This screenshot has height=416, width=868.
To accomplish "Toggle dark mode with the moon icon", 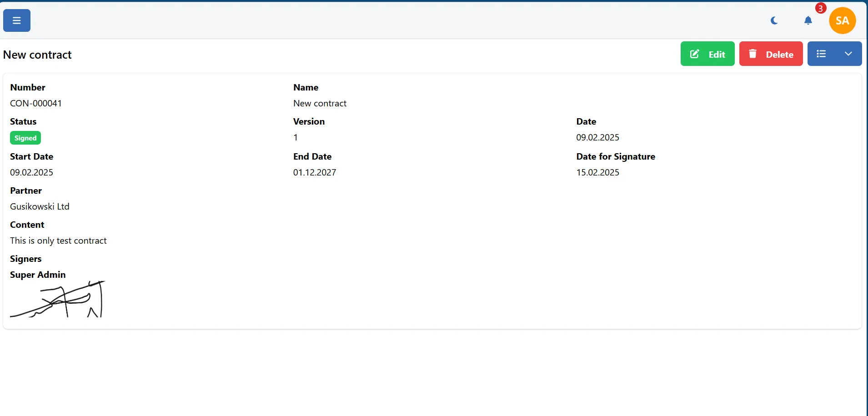I will pos(774,20).
